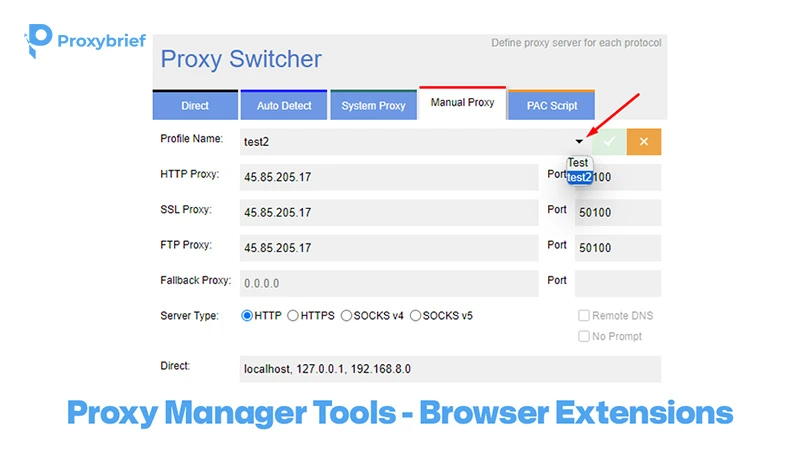Open the Profile Name dropdown arrow

click(579, 142)
